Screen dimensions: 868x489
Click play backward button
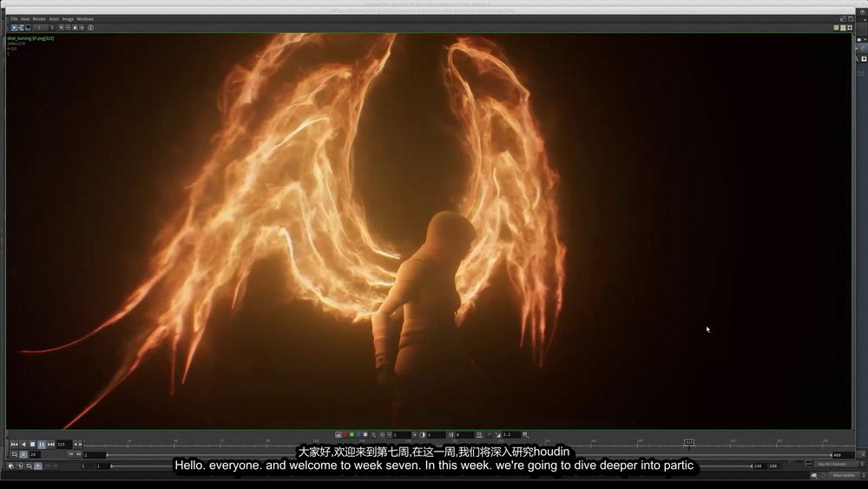[x=23, y=445]
